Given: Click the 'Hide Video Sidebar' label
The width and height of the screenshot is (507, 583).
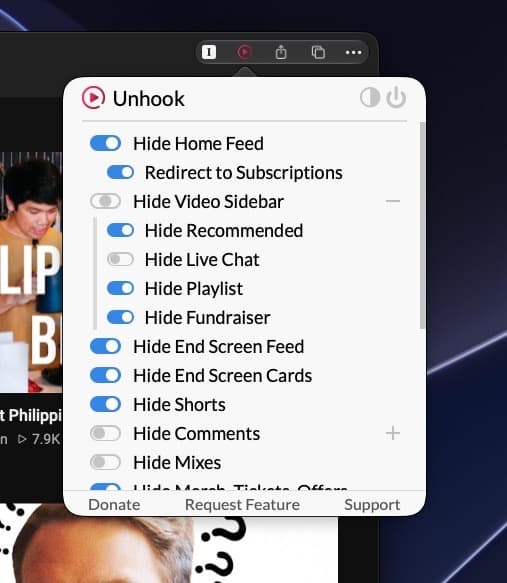Looking at the screenshot, I should (209, 202).
